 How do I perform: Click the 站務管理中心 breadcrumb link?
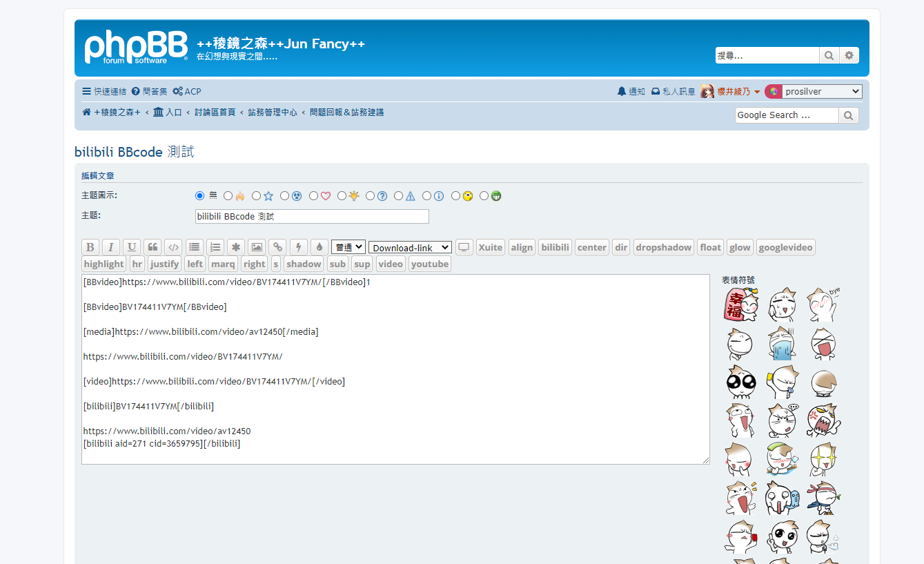(273, 113)
